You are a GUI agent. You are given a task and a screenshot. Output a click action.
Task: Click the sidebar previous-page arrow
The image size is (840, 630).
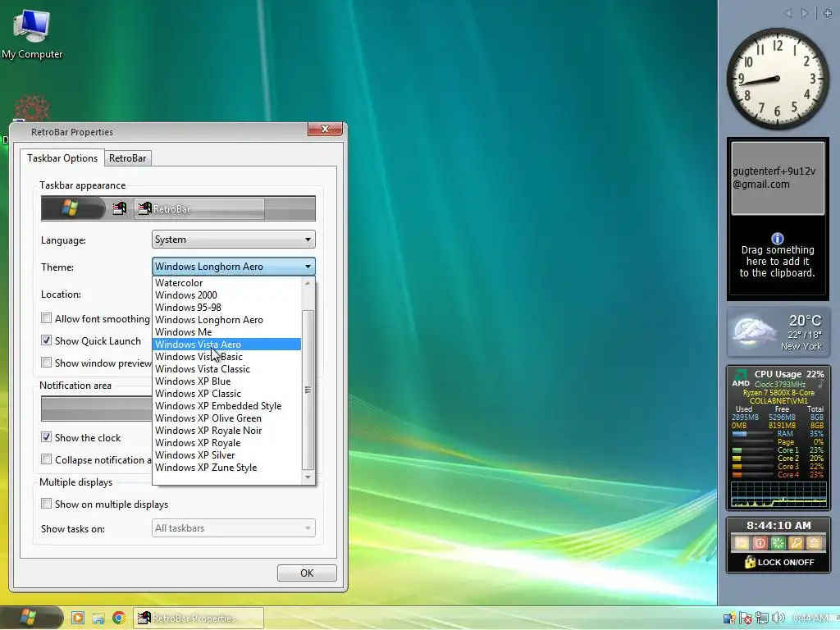tap(788, 13)
